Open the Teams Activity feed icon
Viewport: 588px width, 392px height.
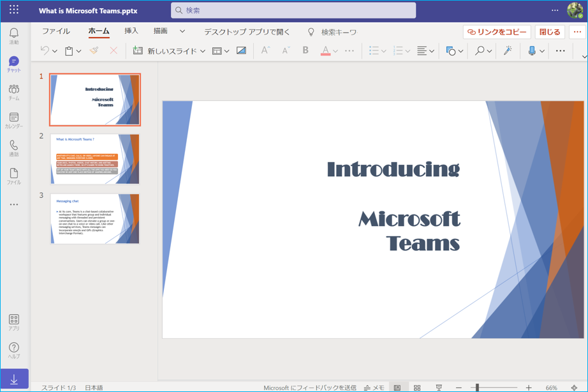13,36
